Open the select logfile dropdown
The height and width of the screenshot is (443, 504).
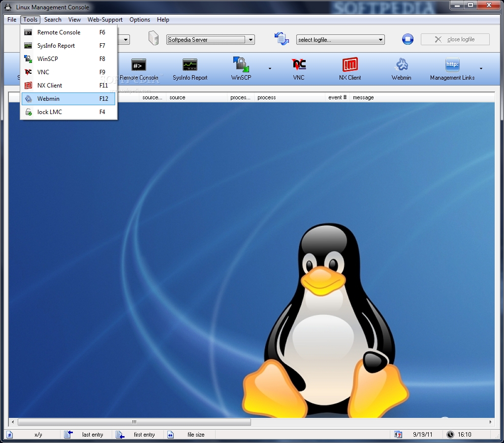pyautogui.click(x=341, y=40)
